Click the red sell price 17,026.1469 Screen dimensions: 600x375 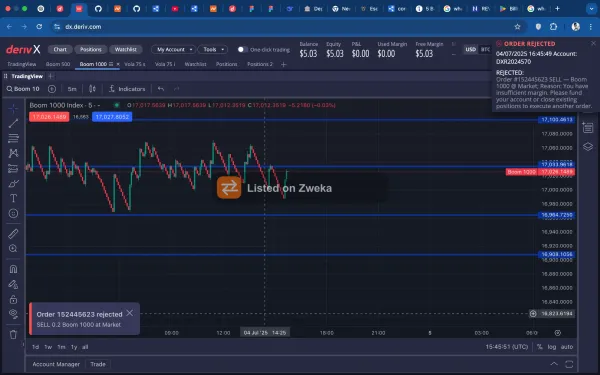click(x=49, y=117)
